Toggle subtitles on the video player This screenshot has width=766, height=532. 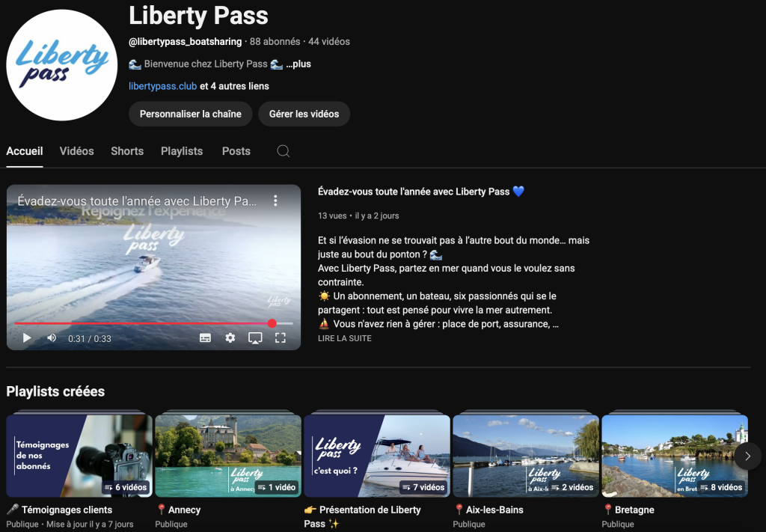coord(205,338)
